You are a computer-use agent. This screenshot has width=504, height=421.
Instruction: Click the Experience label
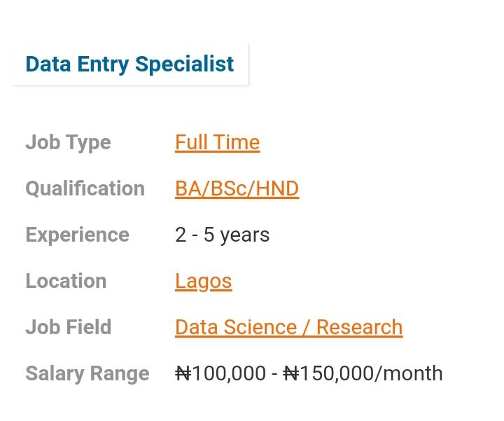point(77,235)
